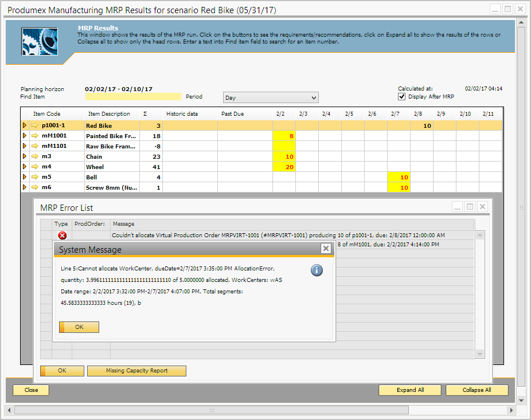
Task: Click the yellow cell 8 for mM1001 on 2/2
Action: point(284,136)
